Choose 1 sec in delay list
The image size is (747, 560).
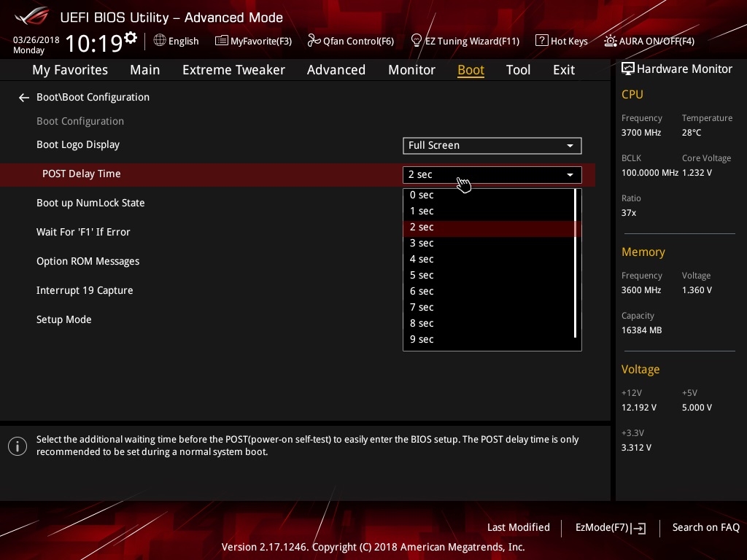[x=489, y=211]
